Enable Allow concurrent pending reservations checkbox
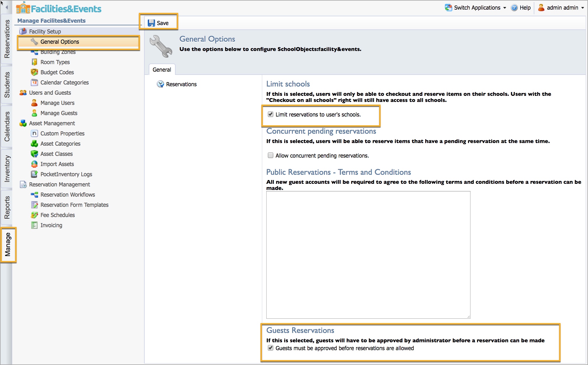Screen dimensions: 588x365 270,155
